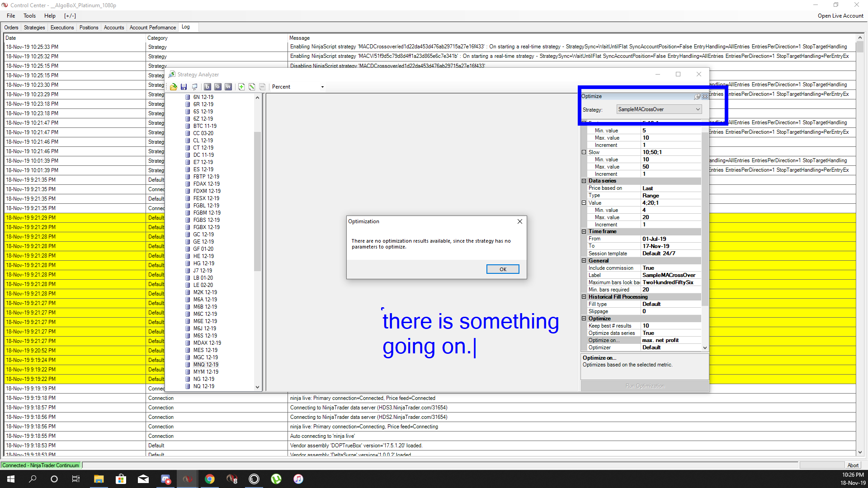The width and height of the screenshot is (868, 488).
Task: Click the save floppy disk icon
Action: [184, 87]
